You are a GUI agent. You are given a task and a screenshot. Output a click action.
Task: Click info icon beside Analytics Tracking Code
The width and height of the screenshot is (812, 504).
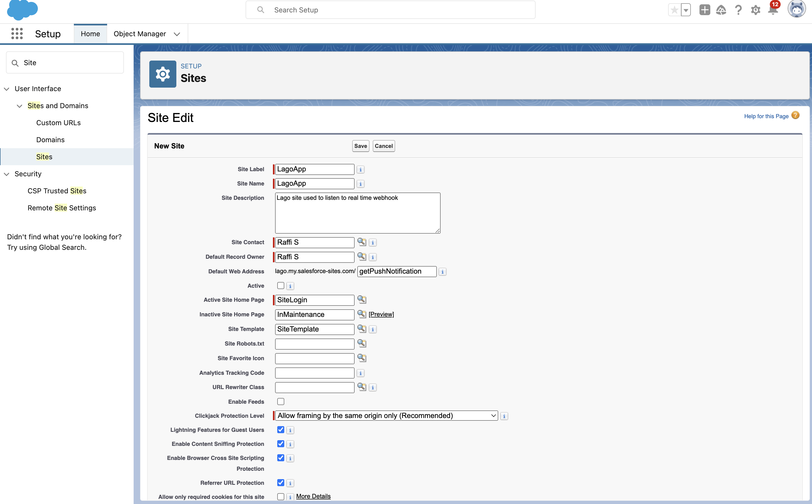(x=361, y=373)
